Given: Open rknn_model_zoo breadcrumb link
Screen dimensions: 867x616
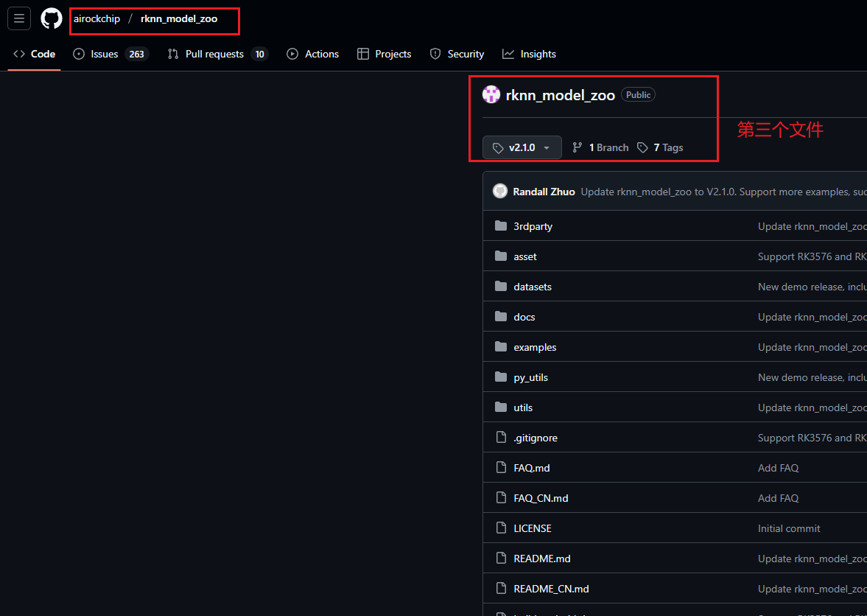Looking at the screenshot, I should [179, 19].
